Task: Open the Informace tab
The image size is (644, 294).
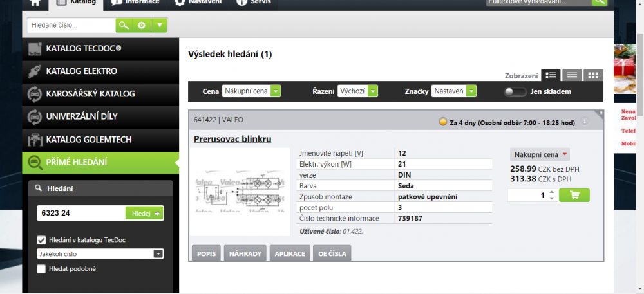Action: (135, 3)
